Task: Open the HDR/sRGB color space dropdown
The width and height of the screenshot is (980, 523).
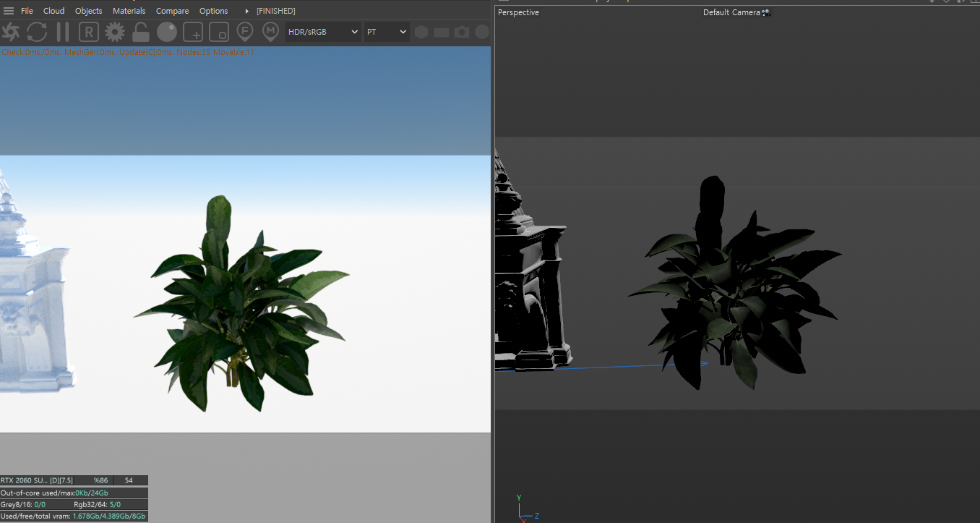Action: pyautogui.click(x=323, y=32)
